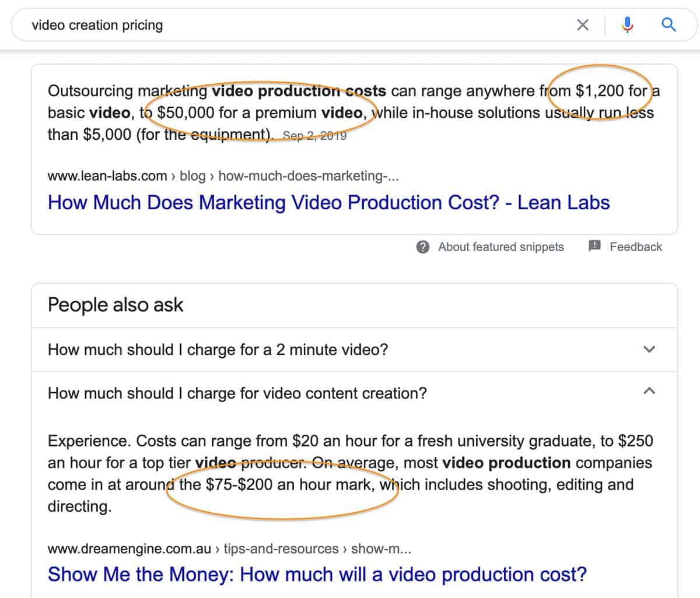The width and height of the screenshot is (700, 598).
Task: Click the People also ask heading
Action: (116, 304)
